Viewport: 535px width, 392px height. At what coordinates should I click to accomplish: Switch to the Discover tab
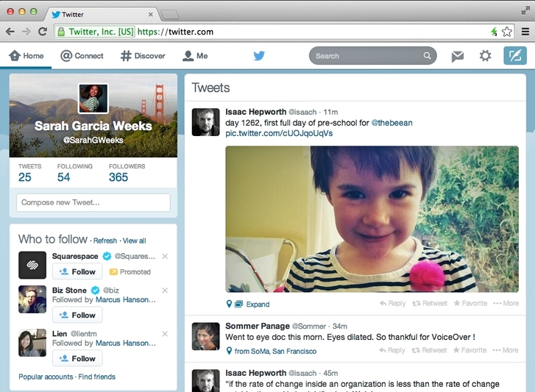click(143, 56)
